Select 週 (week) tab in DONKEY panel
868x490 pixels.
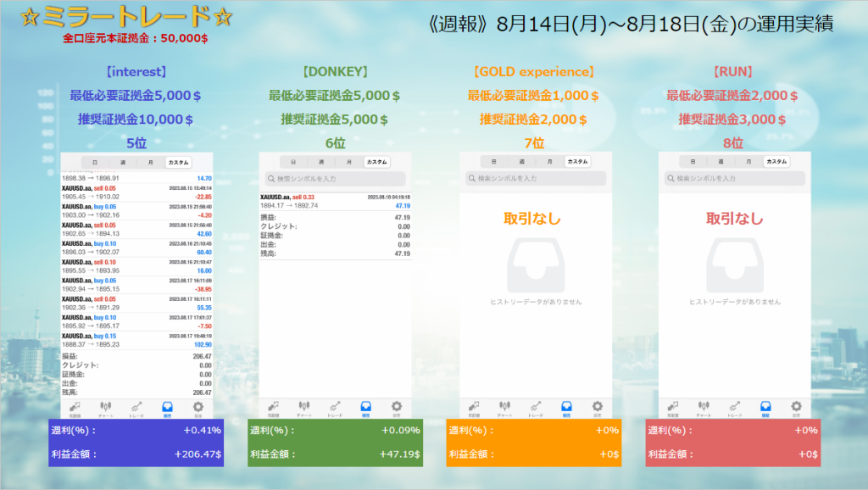click(321, 162)
